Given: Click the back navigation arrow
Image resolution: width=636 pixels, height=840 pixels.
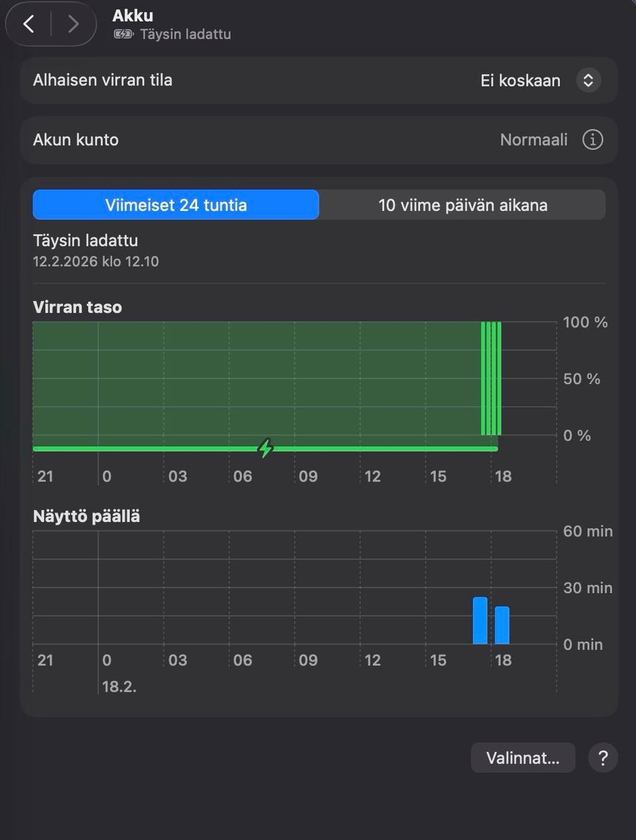Looking at the screenshot, I should pyautogui.click(x=28, y=25).
